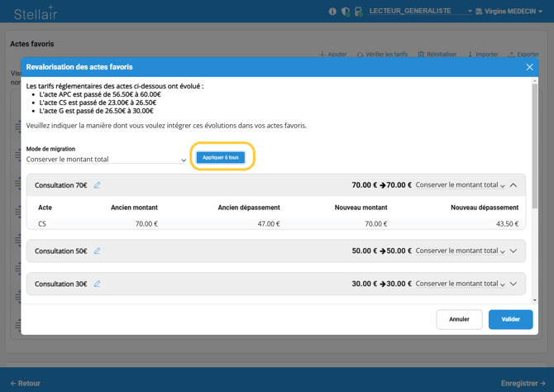Close the Revalorisation dialog with the X
The image size is (554, 392).
click(x=529, y=67)
